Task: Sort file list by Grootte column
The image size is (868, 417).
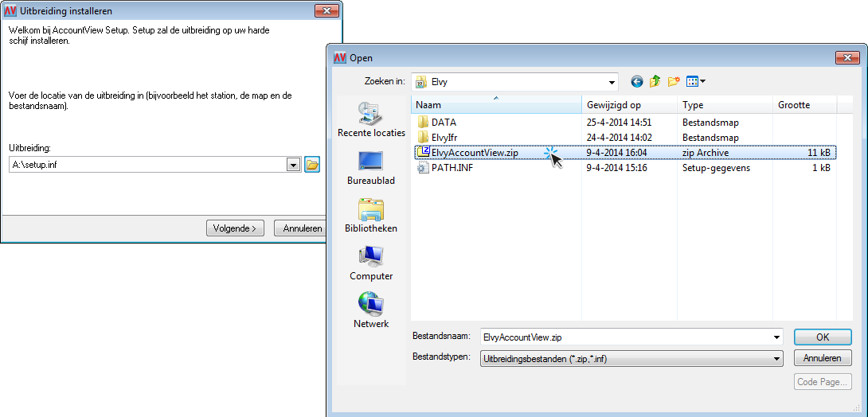Action: point(805,104)
